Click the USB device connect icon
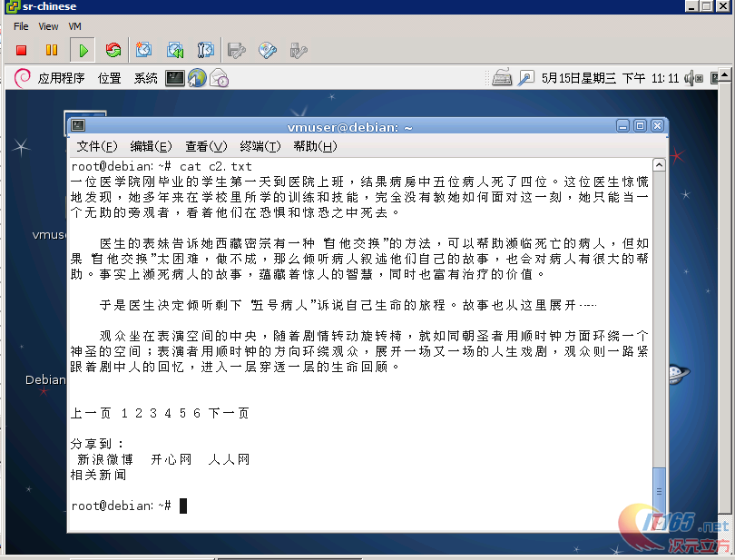 point(299,50)
